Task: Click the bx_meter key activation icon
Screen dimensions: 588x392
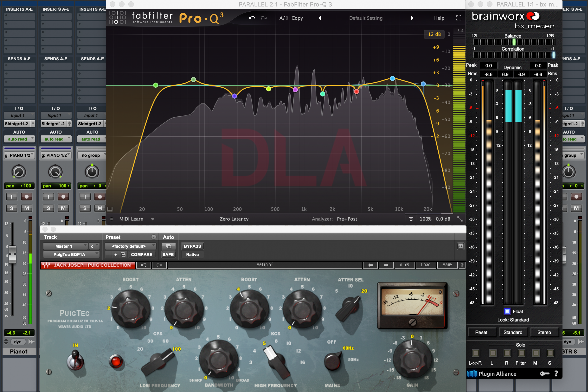Action: (x=544, y=374)
